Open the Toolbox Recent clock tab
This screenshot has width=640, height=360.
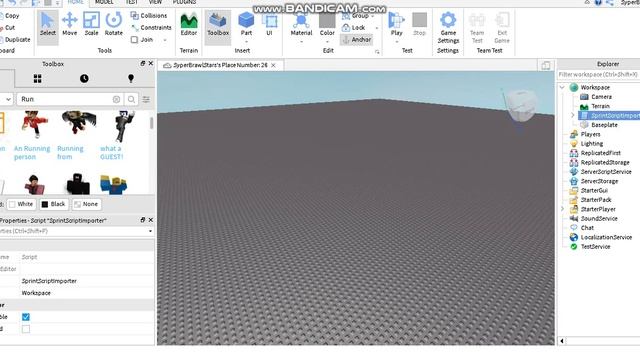[84, 78]
